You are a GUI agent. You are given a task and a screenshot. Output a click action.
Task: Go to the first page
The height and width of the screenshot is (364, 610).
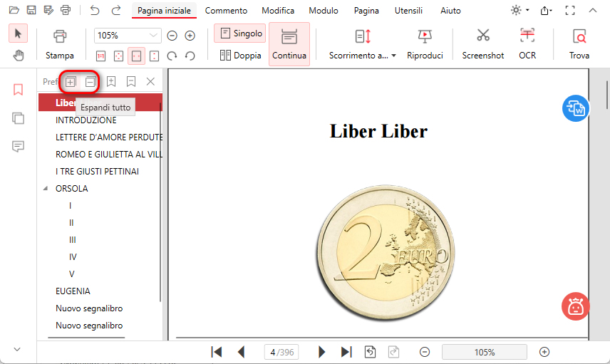(x=217, y=352)
